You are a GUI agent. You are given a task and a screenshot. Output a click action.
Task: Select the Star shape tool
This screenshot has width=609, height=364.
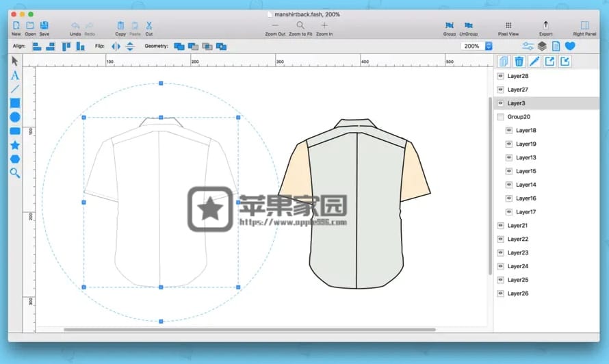point(15,145)
